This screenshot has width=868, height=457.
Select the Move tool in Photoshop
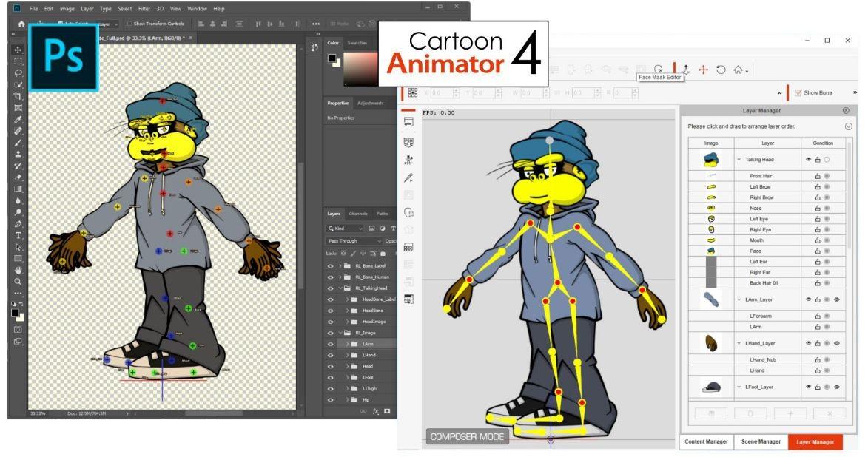(18, 50)
